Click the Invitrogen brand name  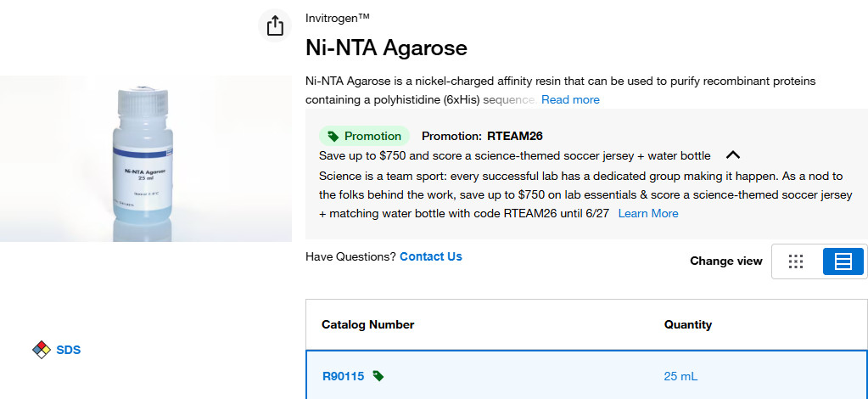point(337,18)
